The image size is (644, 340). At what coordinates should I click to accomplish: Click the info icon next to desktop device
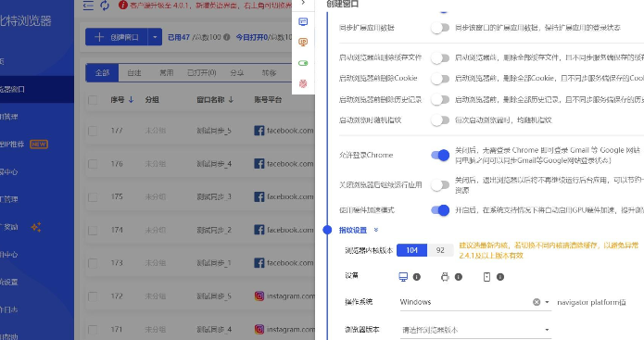[x=416, y=277]
